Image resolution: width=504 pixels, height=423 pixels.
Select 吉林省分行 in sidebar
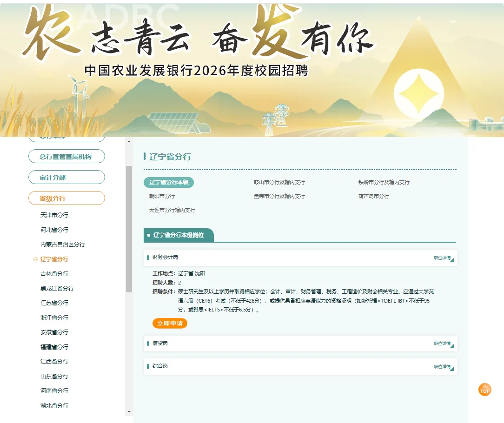[54, 273]
